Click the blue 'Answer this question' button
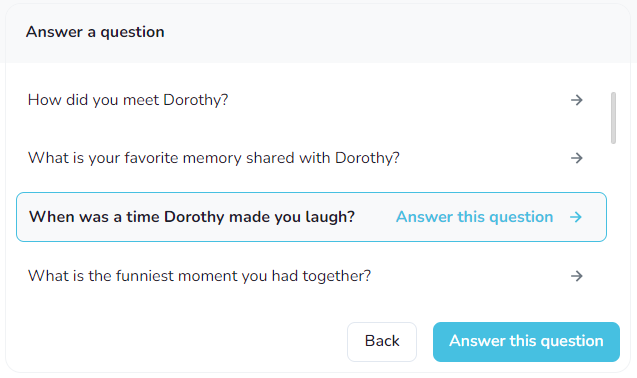637x378 pixels. click(526, 342)
